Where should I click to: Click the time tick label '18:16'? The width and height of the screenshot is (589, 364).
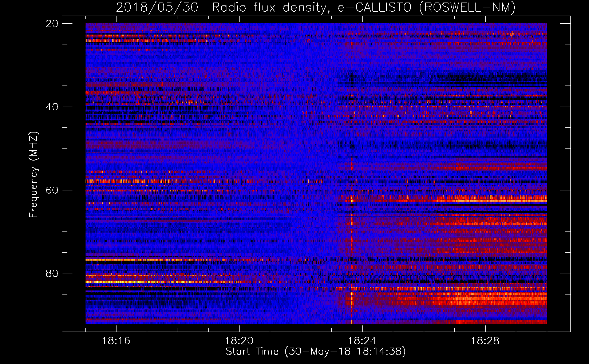pyautogui.click(x=116, y=341)
